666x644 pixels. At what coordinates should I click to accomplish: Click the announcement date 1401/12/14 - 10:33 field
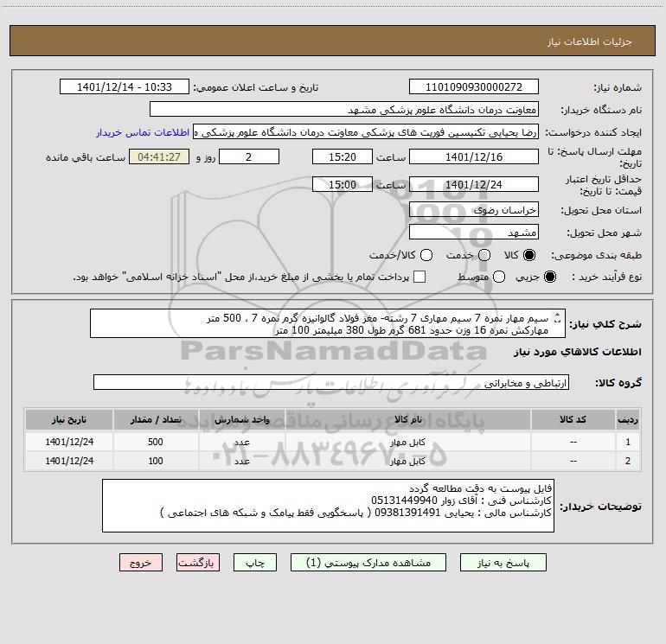(x=125, y=86)
